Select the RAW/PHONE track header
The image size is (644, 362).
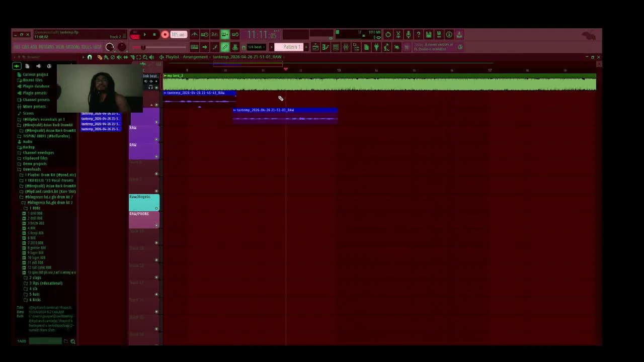tap(144, 219)
